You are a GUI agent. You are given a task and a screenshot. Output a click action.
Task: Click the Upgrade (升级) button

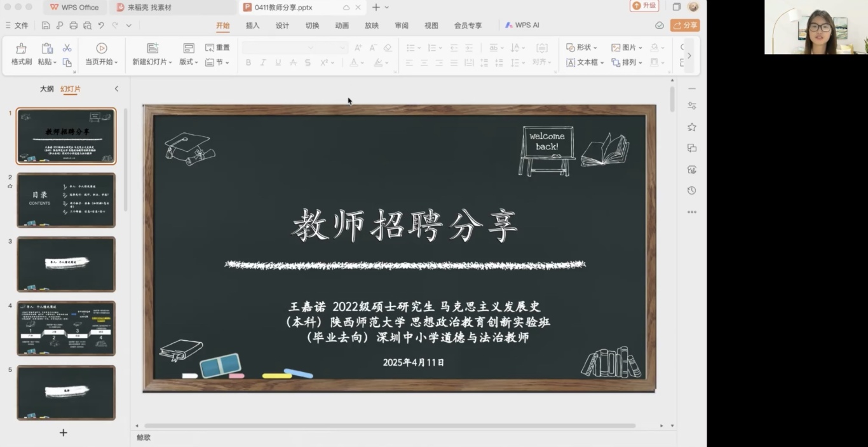click(644, 6)
